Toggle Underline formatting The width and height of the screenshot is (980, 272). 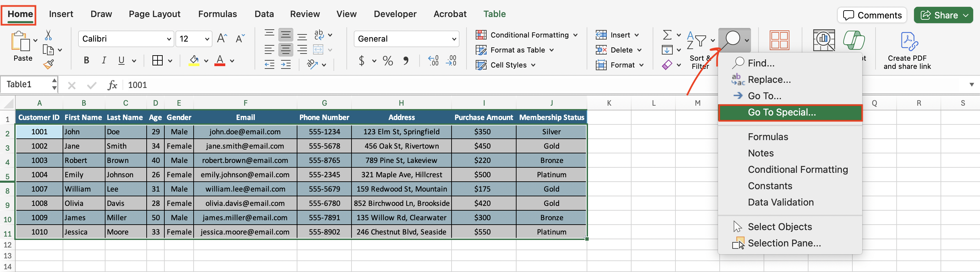tap(121, 60)
